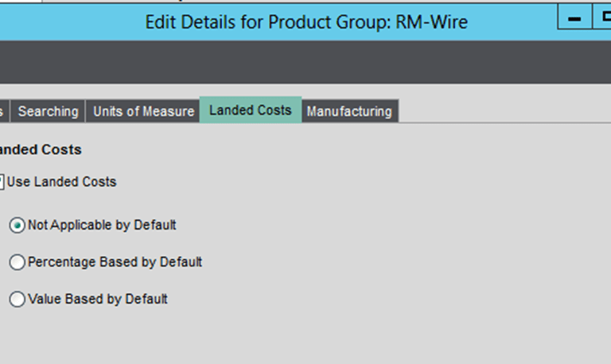The height and width of the screenshot is (364, 611).
Task: Click the Edit Details for Product Group title
Action: tap(306, 21)
